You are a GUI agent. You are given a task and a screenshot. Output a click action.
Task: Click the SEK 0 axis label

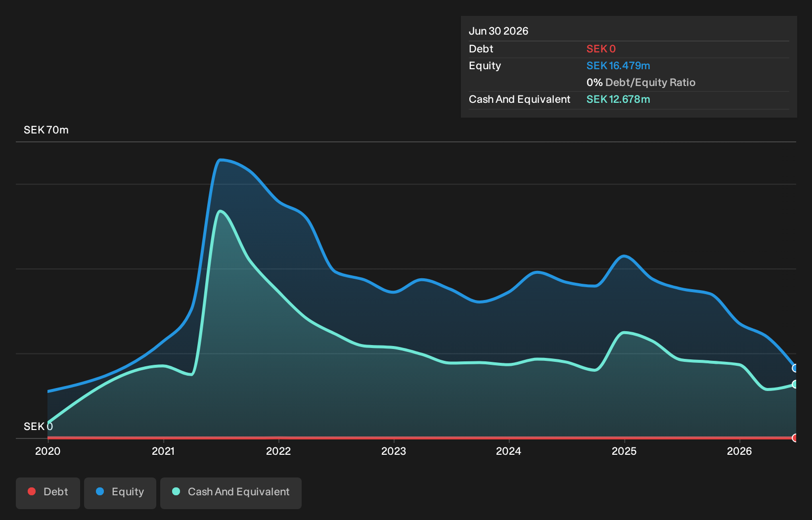tap(38, 427)
